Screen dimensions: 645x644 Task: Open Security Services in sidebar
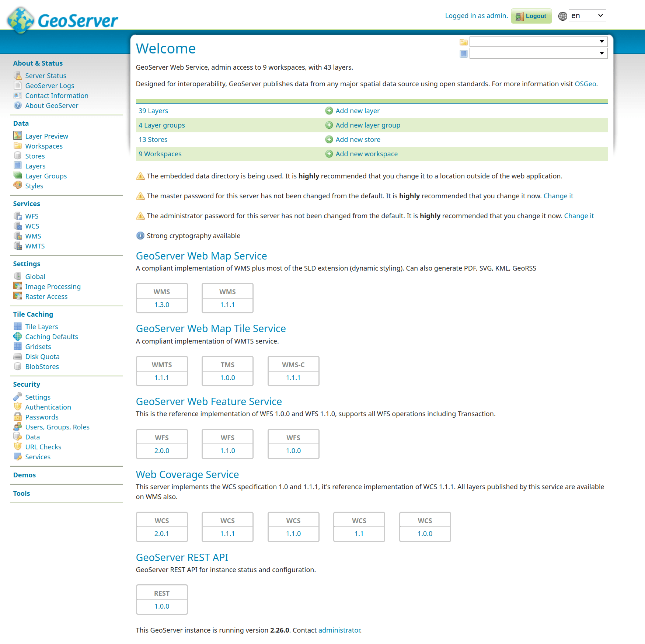tap(38, 457)
